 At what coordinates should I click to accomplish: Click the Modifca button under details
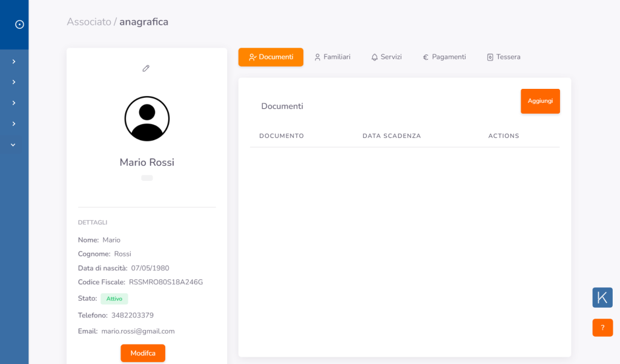pyautogui.click(x=143, y=353)
